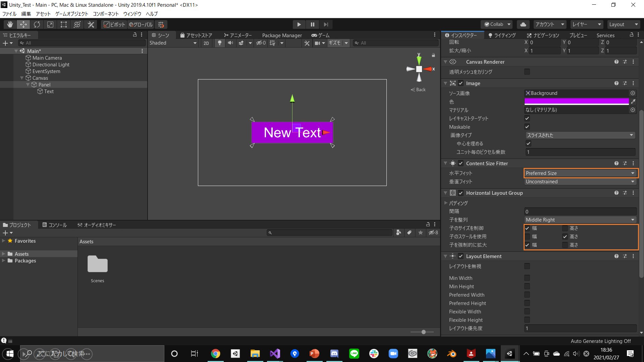Toggle the Raycast Target checkbox
The image size is (644, 362).
[527, 118]
